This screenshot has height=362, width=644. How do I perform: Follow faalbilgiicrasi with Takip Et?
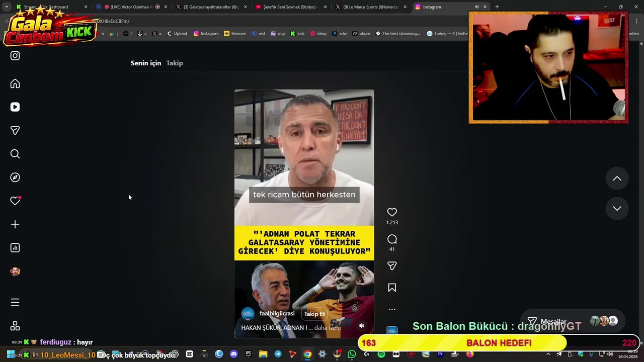pyautogui.click(x=314, y=314)
